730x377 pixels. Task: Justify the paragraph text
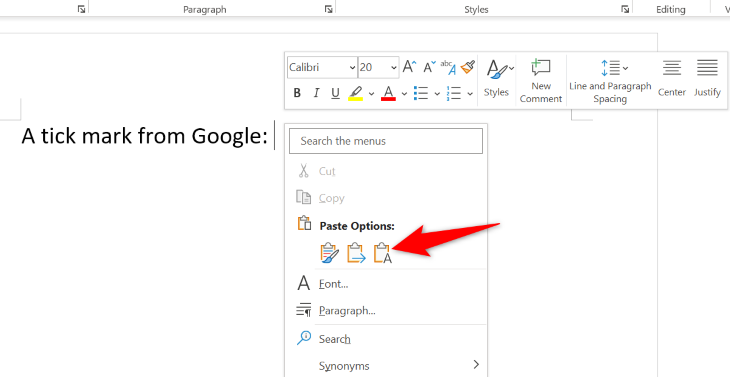707,79
